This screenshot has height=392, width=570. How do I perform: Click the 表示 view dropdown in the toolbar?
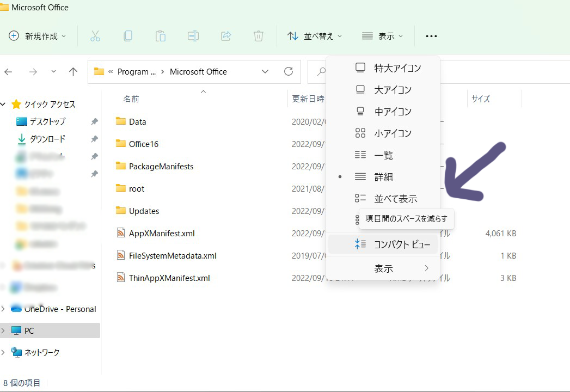(383, 36)
